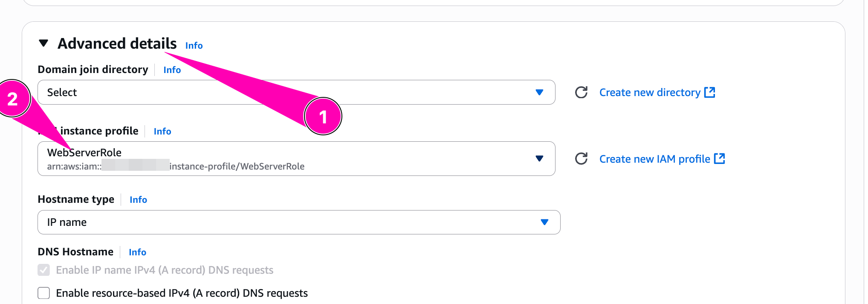Open Info link beside Hostname type
868x304 pixels.
click(x=139, y=200)
